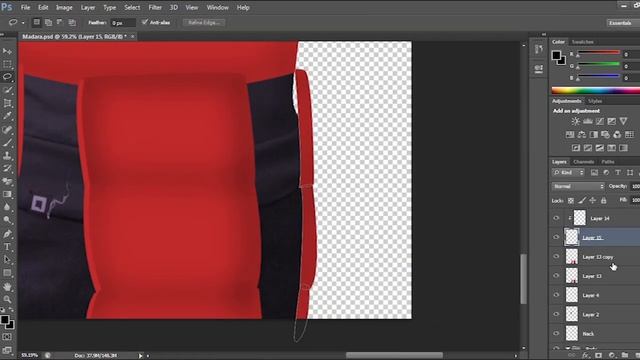Select the Gradient tool
Screen dimensions: 640x360
[x=7, y=194]
